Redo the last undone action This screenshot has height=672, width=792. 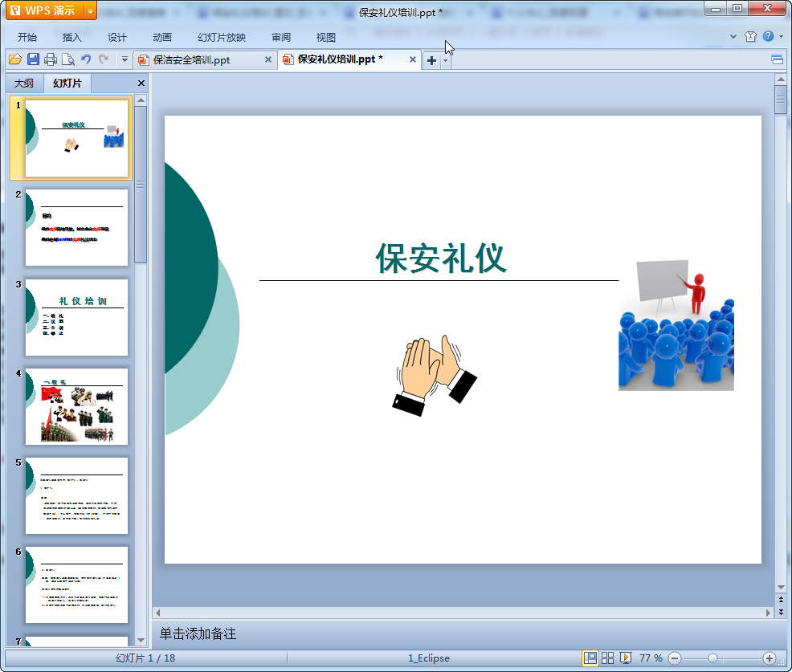(104, 59)
